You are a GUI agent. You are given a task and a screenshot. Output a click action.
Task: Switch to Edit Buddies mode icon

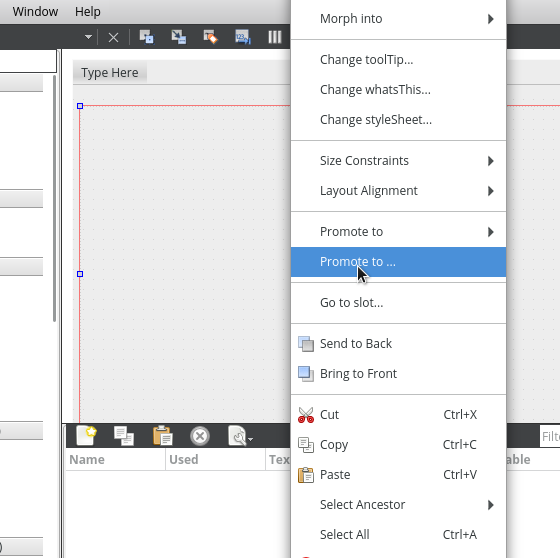pyautogui.click(x=210, y=37)
